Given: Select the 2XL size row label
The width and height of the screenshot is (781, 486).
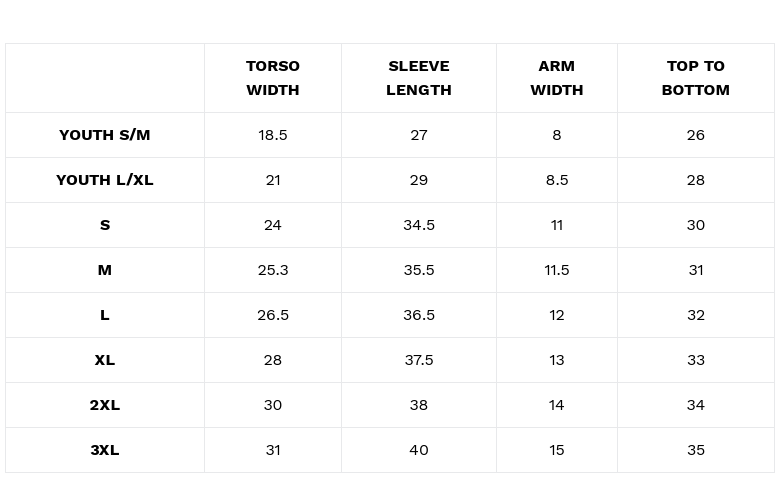Looking at the screenshot, I should click(105, 405).
